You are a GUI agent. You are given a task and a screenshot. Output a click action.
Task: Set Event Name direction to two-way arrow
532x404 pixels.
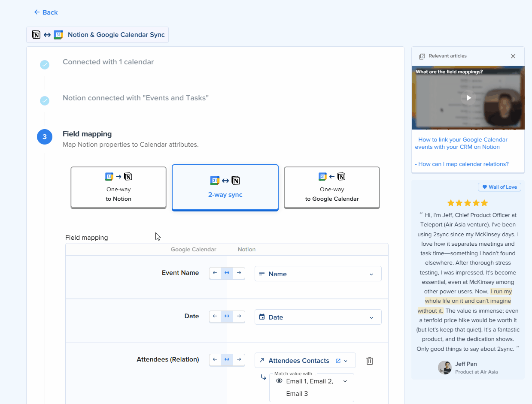(x=227, y=273)
